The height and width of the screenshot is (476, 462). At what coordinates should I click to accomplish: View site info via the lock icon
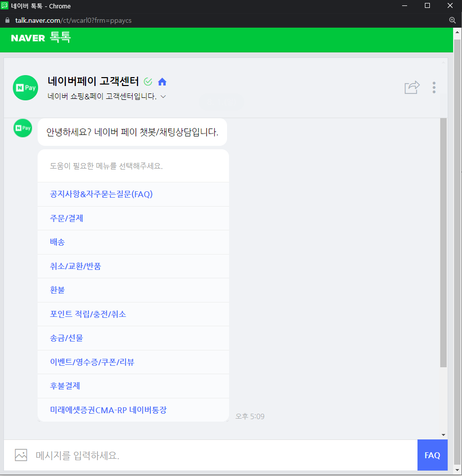7,20
